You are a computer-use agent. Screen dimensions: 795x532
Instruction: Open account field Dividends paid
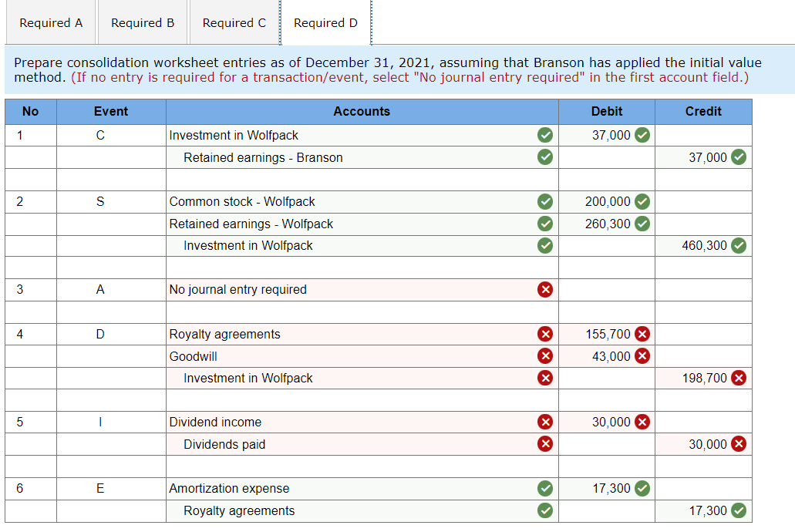tap(362, 444)
